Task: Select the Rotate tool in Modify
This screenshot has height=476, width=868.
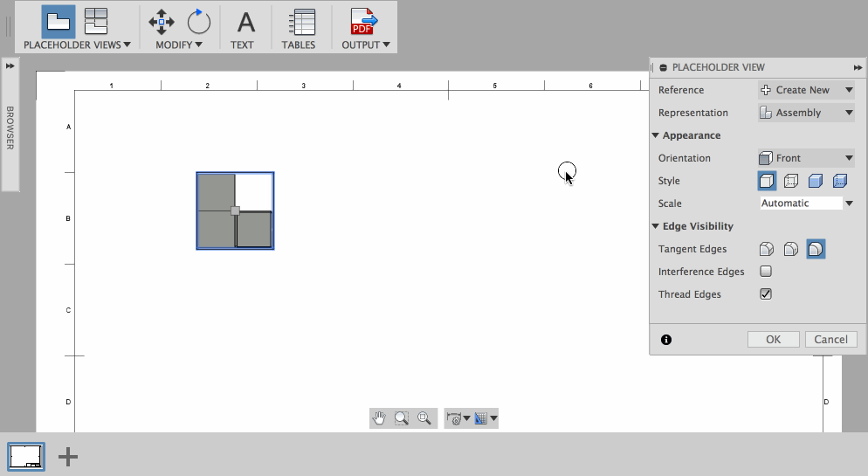Action: (198, 22)
